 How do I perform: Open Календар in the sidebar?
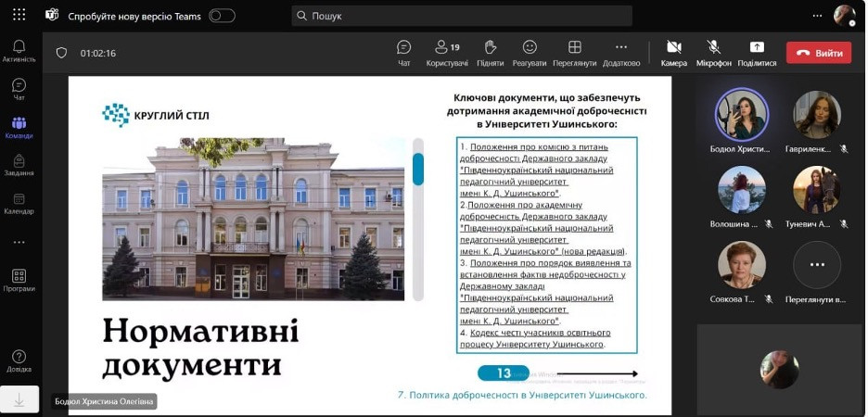coord(19,203)
